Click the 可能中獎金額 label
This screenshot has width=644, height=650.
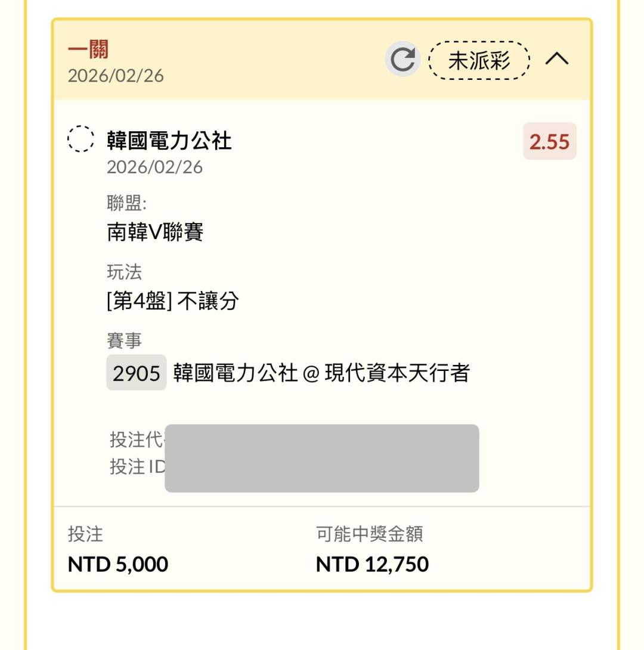point(369,534)
